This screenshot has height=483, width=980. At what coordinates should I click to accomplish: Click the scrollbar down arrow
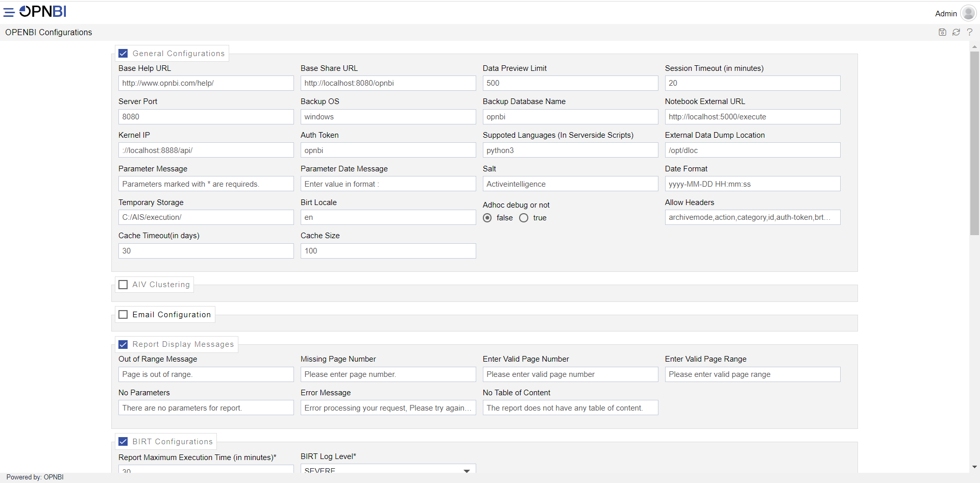click(974, 467)
